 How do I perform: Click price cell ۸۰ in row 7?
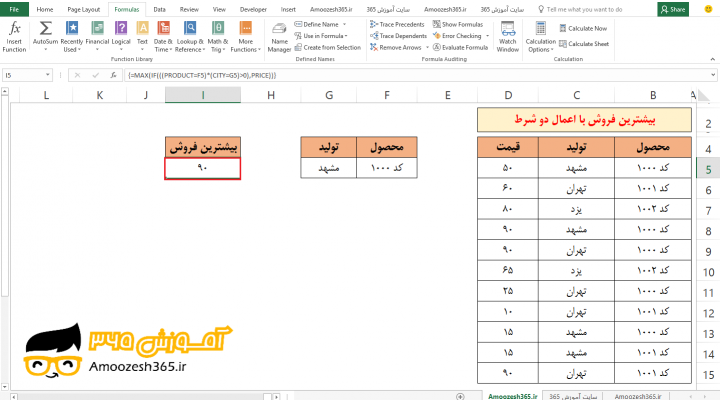click(x=508, y=209)
